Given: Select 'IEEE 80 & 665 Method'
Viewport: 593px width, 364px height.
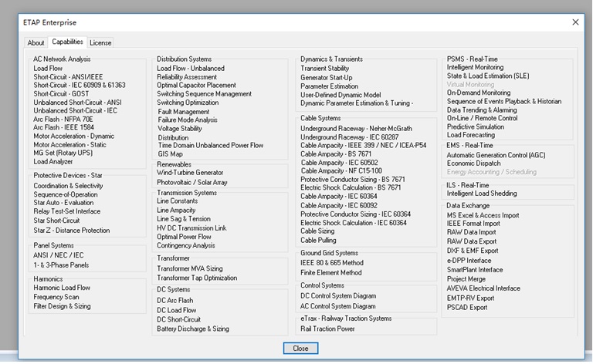Looking at the screenshot, I should 332,263.
